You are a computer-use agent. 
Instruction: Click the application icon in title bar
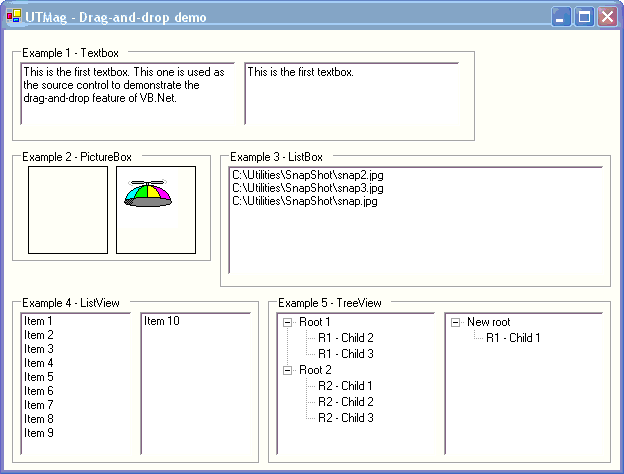(13, 17)
